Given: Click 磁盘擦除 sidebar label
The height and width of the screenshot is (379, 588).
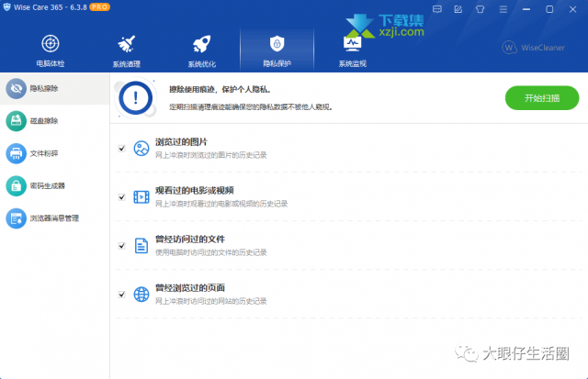Looking at the screenshot, I should (x=44, y=121).
